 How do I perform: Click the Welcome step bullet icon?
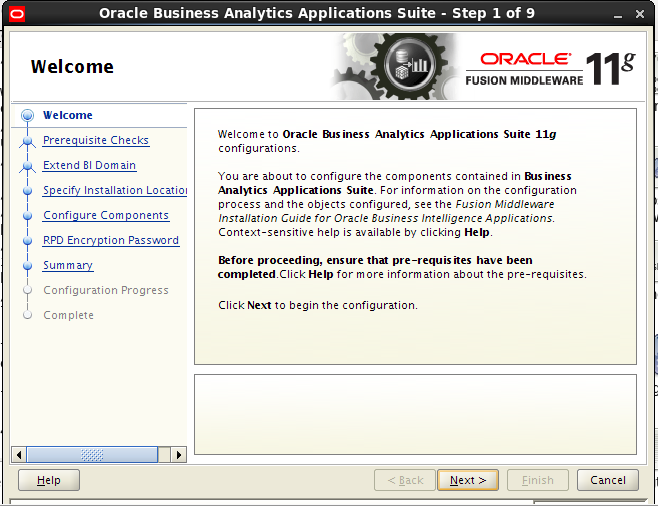tap(28, 115)
